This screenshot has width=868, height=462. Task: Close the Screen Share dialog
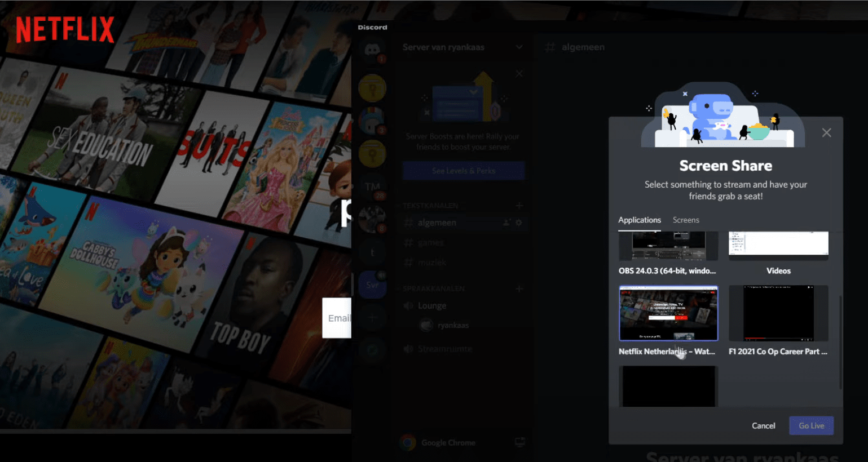(x=826, y=133)
